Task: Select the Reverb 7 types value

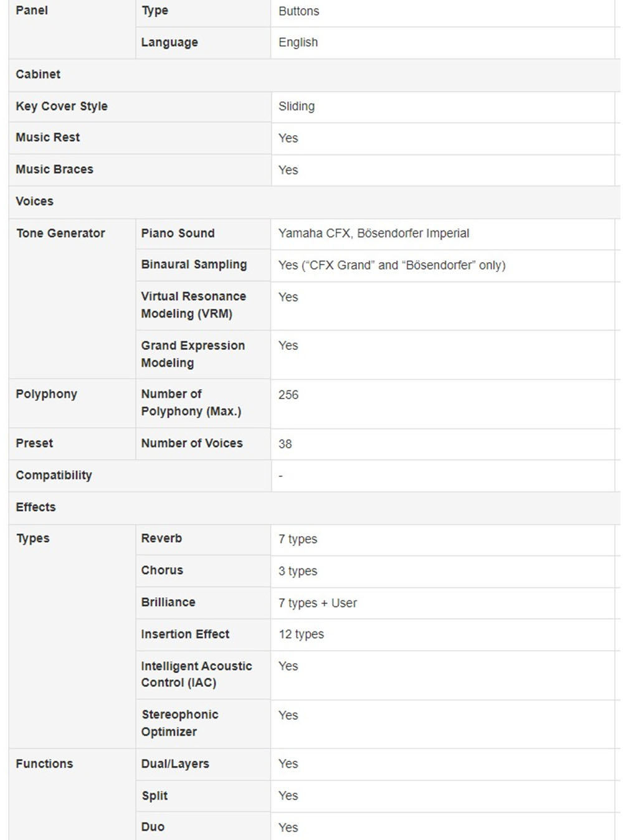Action: (298, 539)
